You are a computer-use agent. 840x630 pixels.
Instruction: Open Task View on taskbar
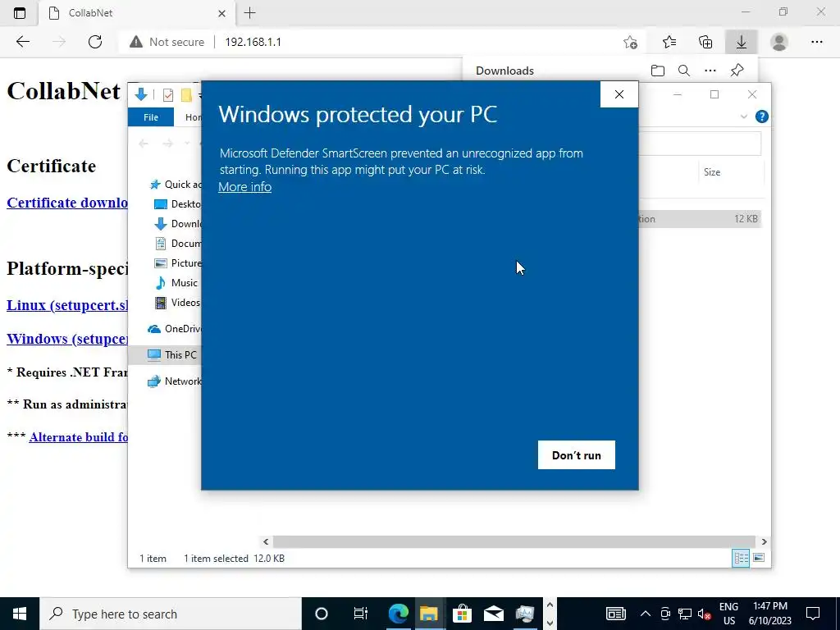[x=361, y=614]
